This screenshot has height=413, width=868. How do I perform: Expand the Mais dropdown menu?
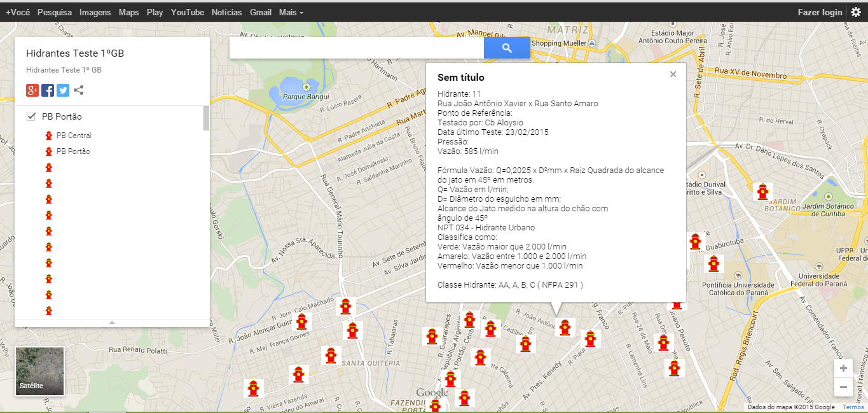click(x=291, y=12)
